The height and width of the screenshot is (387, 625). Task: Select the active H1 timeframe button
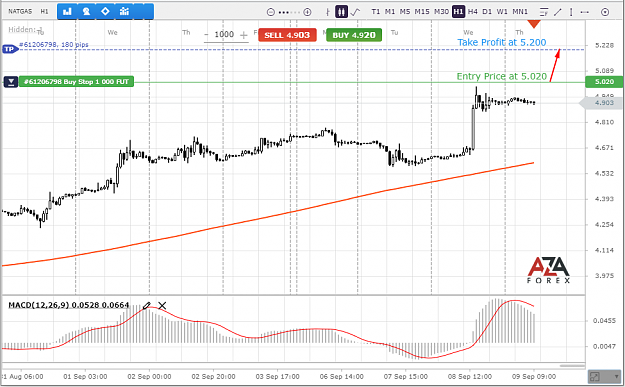point(458,12)
